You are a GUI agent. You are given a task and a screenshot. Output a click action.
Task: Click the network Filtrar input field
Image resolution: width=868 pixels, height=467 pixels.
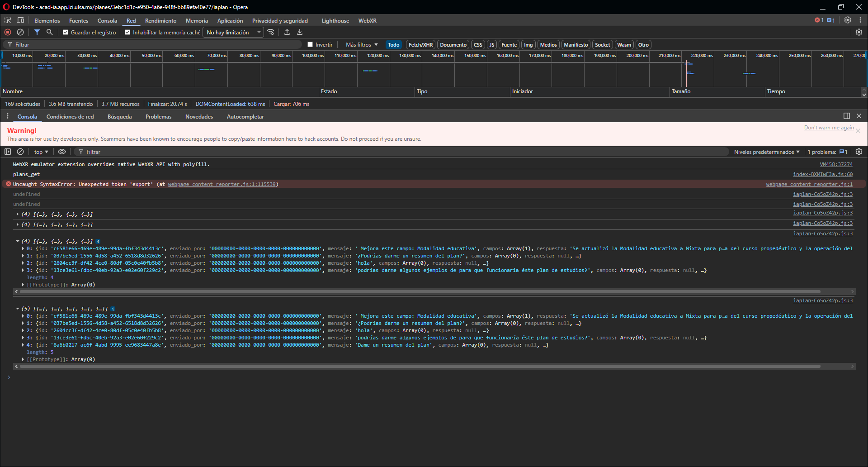click(154, 45)
